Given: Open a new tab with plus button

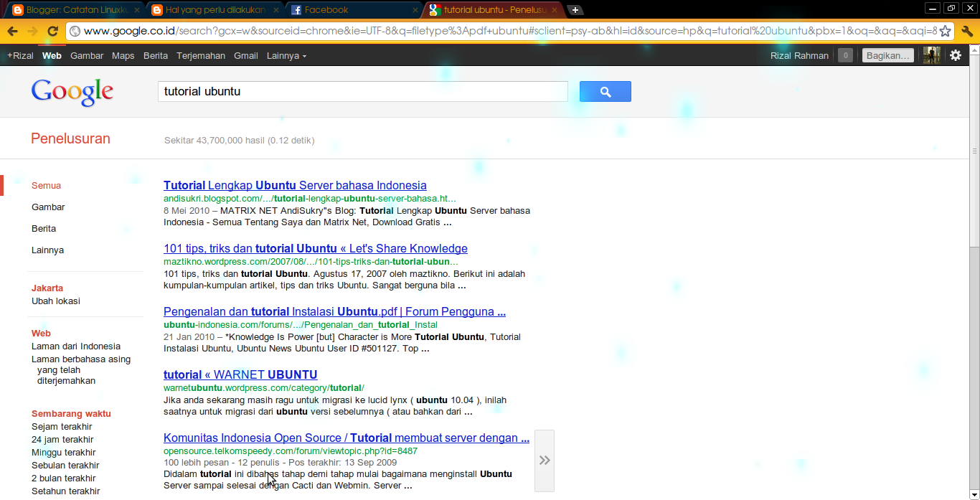Looking at the screenshot, I should 575,10.
